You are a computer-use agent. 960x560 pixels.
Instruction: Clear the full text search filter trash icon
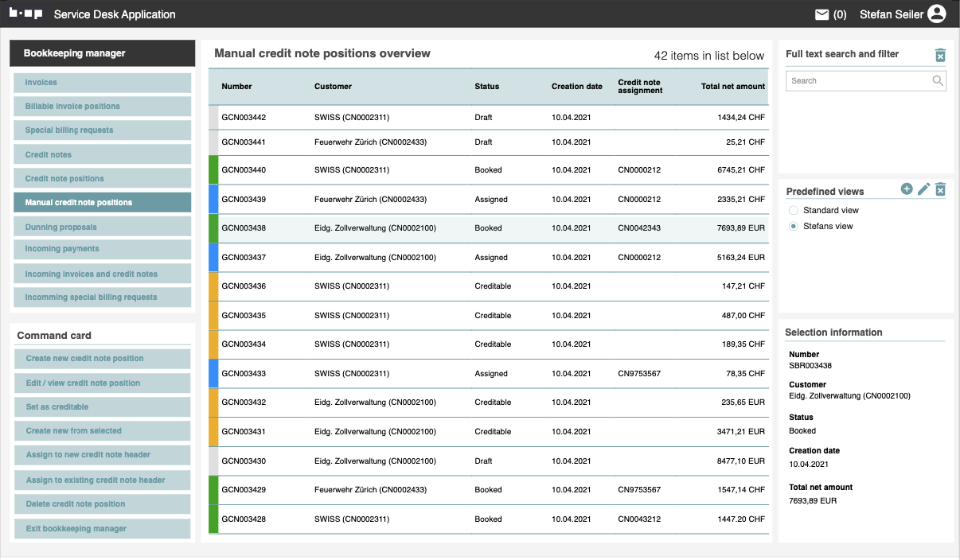coord(940,55)
